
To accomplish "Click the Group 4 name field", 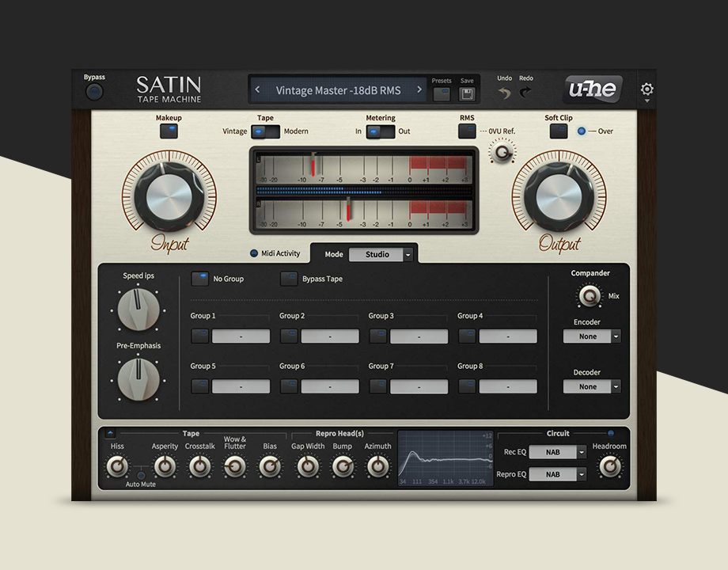I will click(508, 336).
